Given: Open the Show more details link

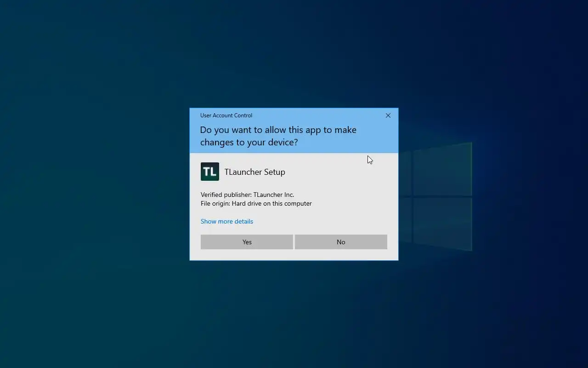Looking at the screenshot, I should pyautogui.click(x=227, y=221).
